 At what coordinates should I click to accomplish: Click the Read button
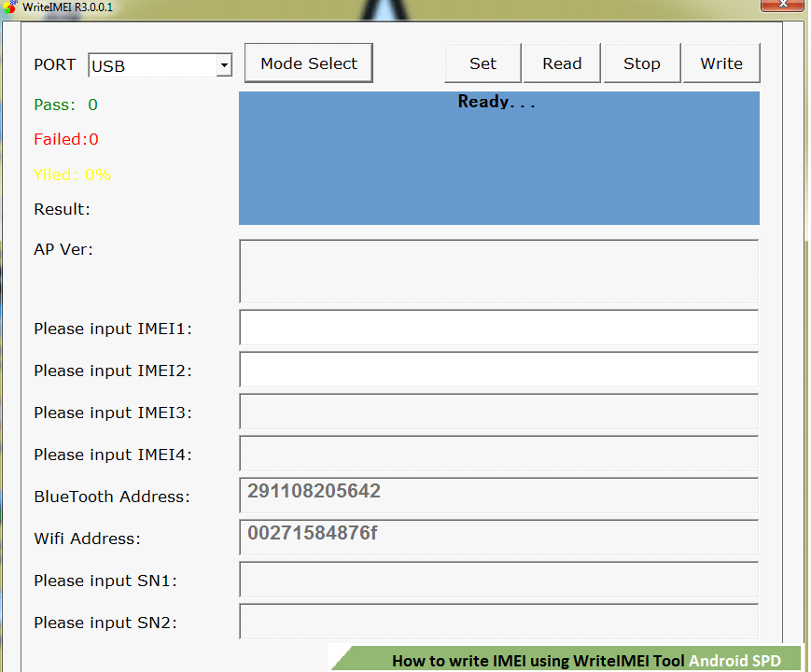coord(562,63)
